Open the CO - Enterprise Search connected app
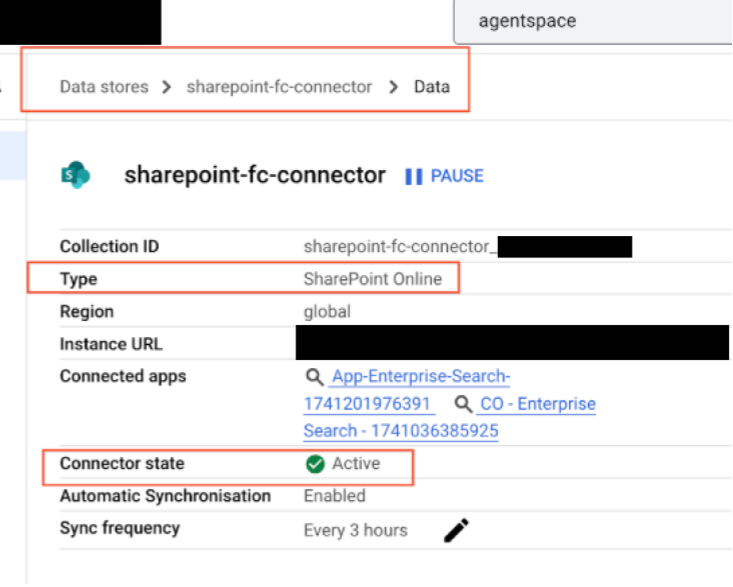Image resolution: width=733 pixels, height=587 pixels. (538, 404)
